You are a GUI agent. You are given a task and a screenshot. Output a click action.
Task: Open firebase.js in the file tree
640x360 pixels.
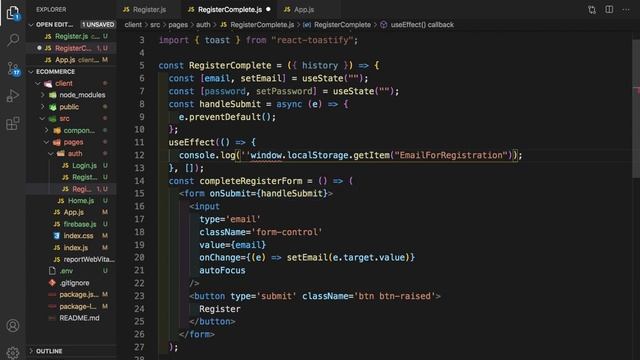point(72,224)
